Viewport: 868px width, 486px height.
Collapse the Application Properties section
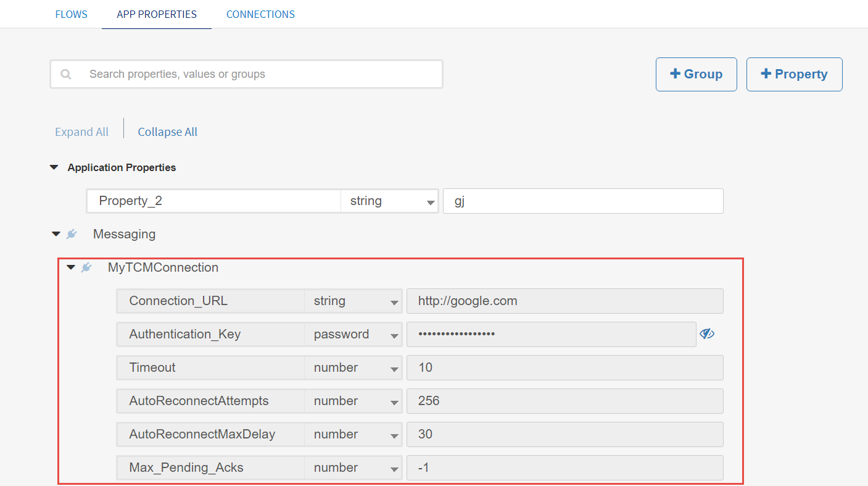(x=54, y=167)
